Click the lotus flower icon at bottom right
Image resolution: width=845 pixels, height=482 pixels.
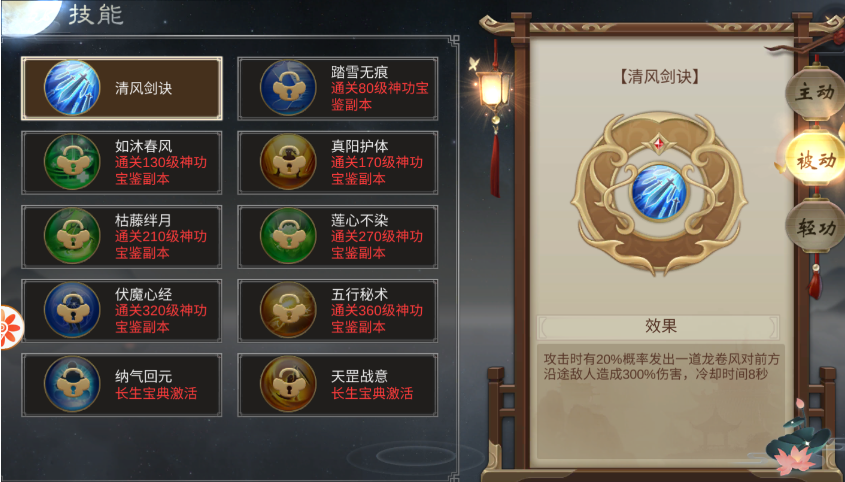coord(797,442)
